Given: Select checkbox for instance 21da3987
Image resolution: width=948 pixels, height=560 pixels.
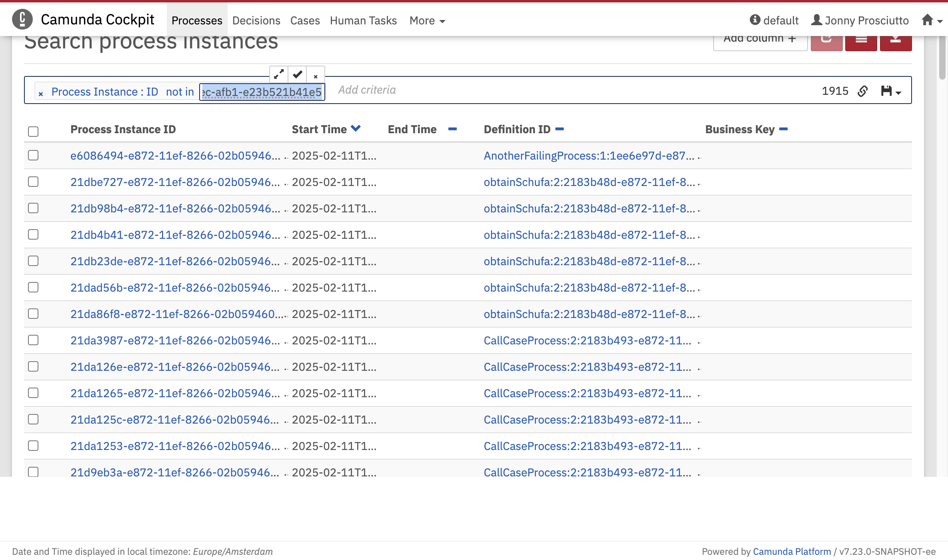Looking at the screenshot, I should pos(33,340).
